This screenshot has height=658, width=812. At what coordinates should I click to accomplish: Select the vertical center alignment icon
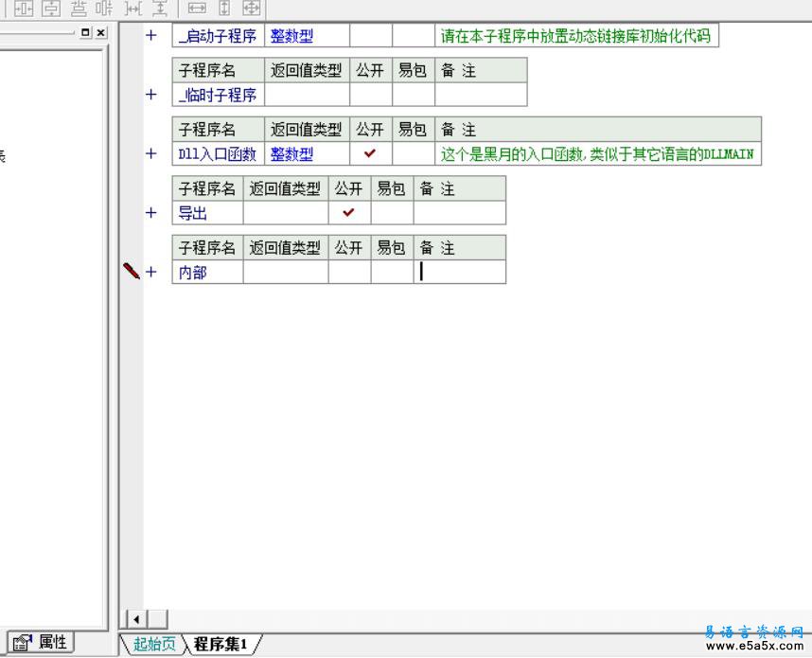click(x=50, y=9)
